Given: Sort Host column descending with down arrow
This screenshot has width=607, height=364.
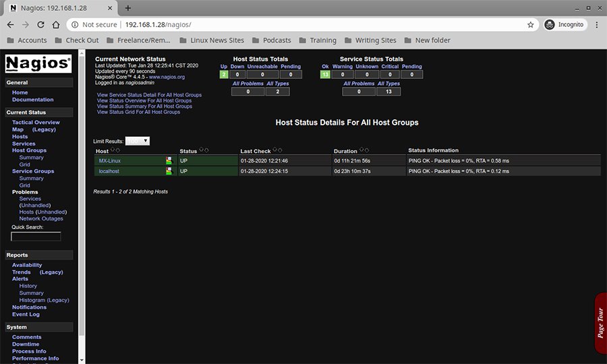Looking at the screenshot, I should click(x=117, y=150).
